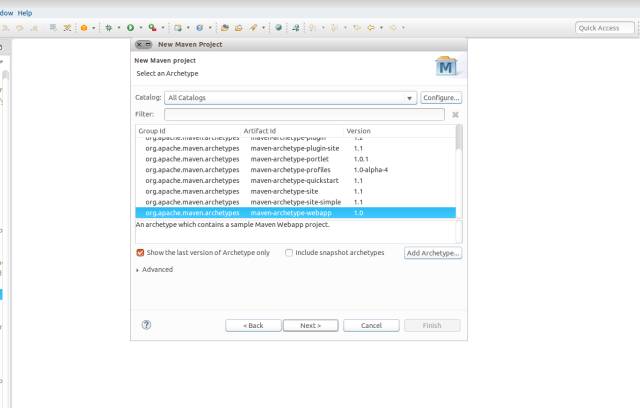
Task: Select maven-archetype-portlet row
Action: 296,159
